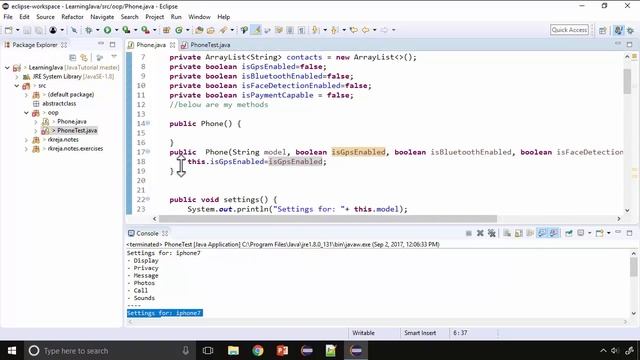Toggle Show Console When Standard Error Changes

coord(553,233)
